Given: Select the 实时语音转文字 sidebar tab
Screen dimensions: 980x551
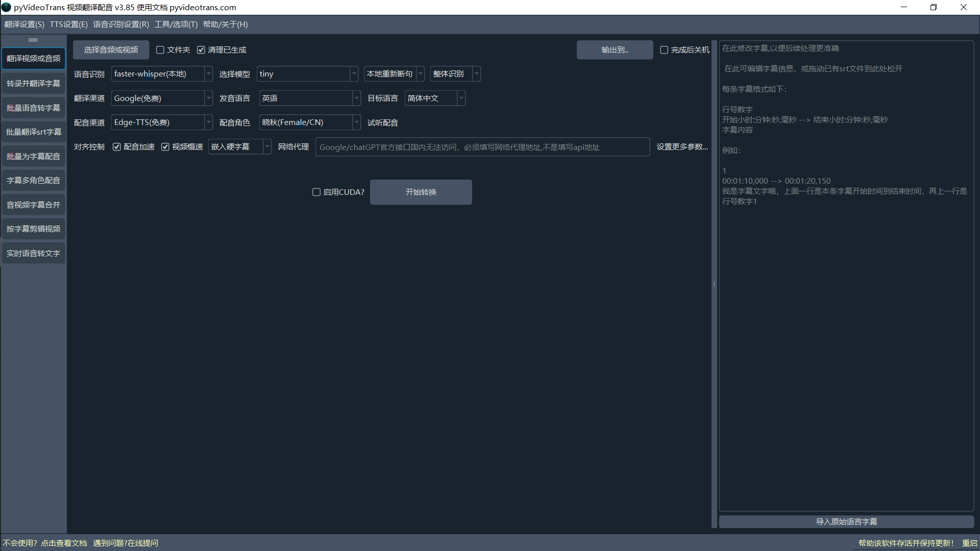Looking at the screenshot, I should pos(33,254).
